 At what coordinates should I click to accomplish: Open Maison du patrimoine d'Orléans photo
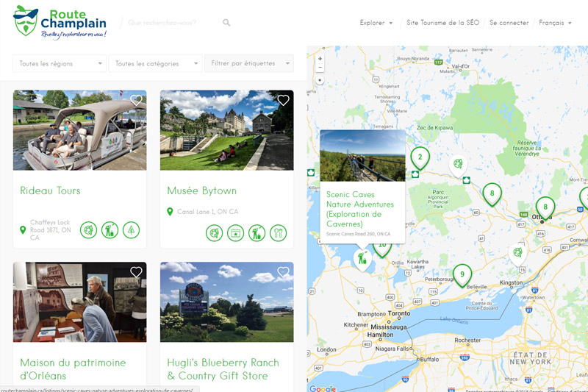(x=80, y=302)
